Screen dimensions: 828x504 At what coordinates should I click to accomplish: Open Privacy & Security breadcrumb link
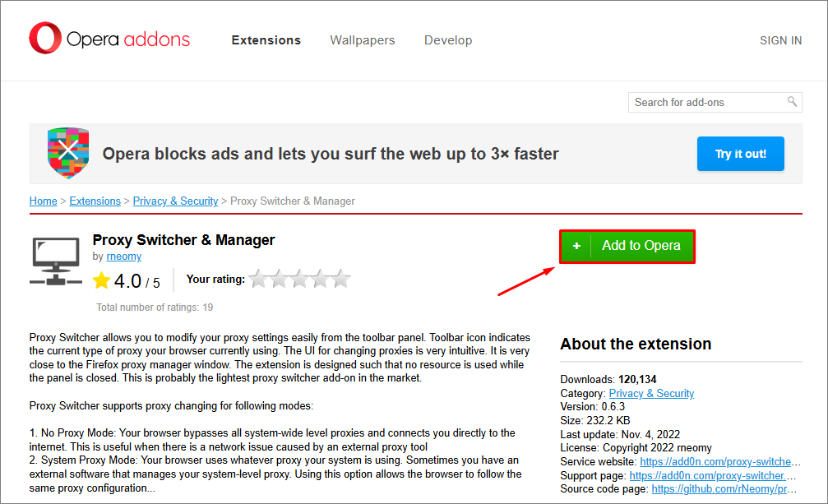[x=175, y=201]
